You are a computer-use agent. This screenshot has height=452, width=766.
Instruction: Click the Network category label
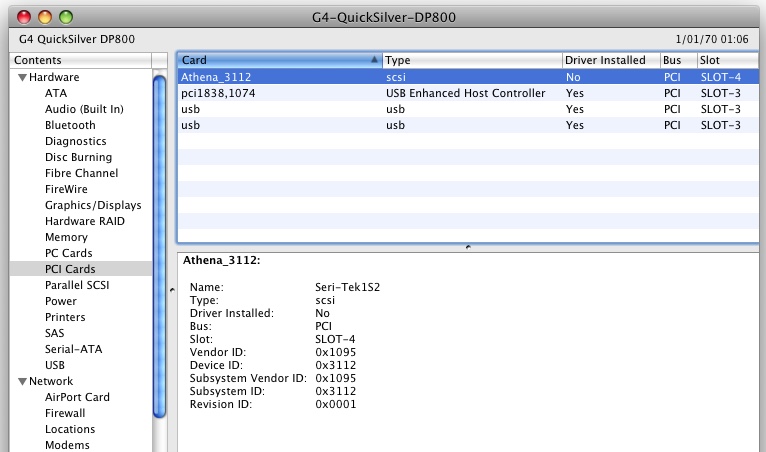[51, 381]
